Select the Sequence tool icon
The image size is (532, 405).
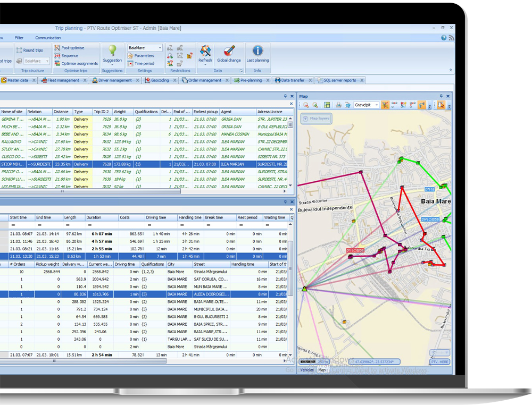(57, 56)
